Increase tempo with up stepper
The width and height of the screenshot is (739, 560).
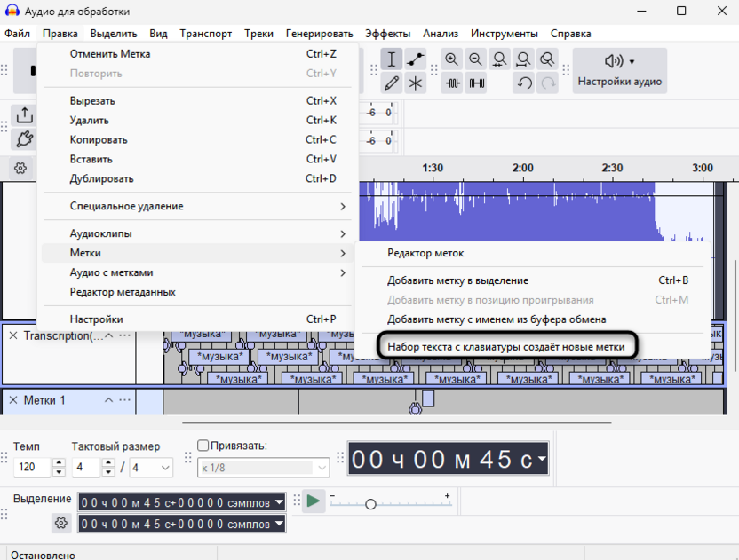point(59,462)
